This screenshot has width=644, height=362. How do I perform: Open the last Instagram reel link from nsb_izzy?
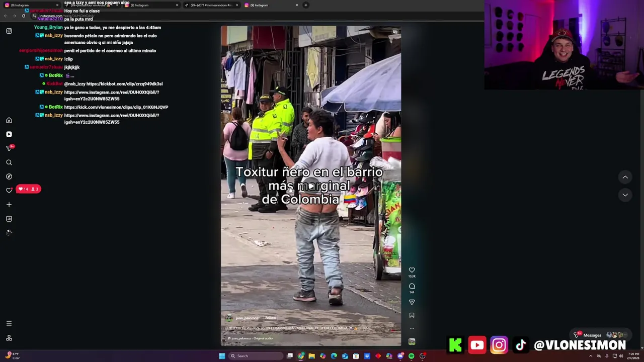tap(111, 119)
